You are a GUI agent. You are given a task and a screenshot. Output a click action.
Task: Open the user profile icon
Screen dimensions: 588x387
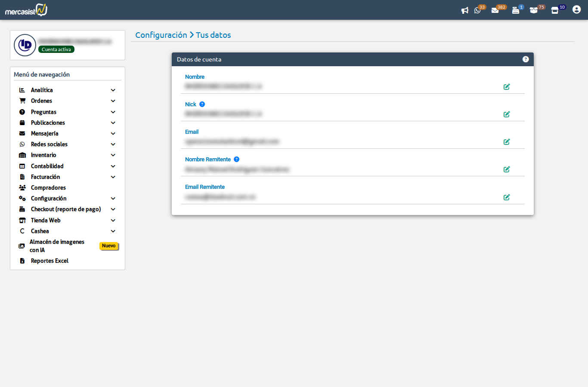coord(576,9)
